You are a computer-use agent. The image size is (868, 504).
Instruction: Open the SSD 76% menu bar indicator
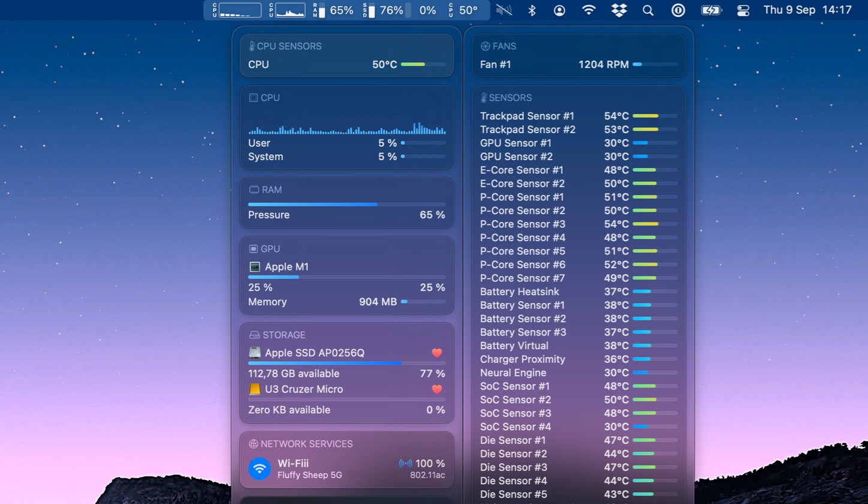[x=383, y=10]
